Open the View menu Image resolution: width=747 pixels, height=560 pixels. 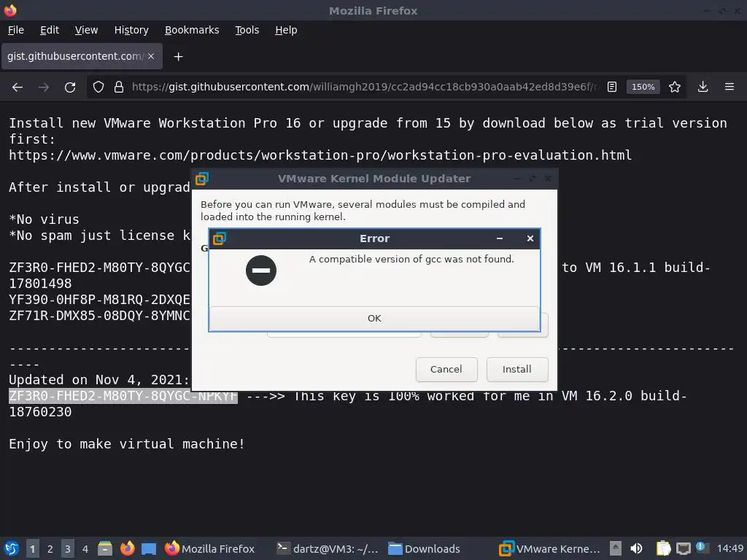click(x=86, y=30)
